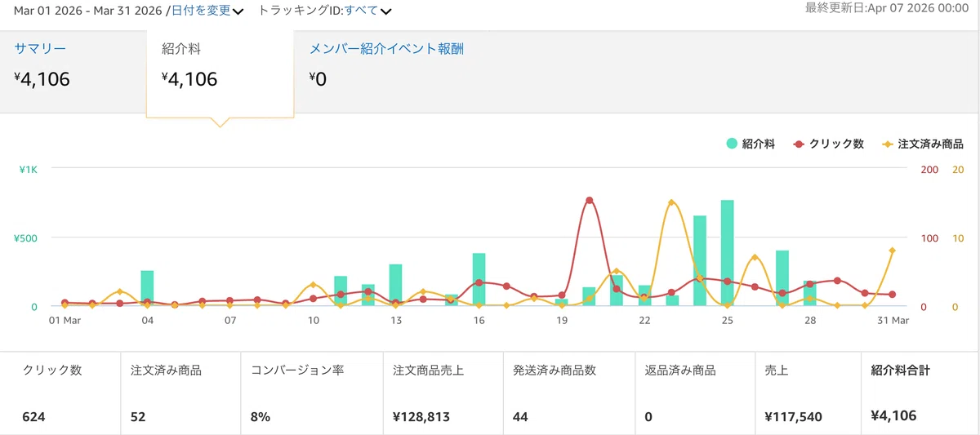Image resolution: width=980 pixels, height=435 pixels.
Task: Open the メンバー紹介イベント報酬 tab
Action: click(386, 49)
